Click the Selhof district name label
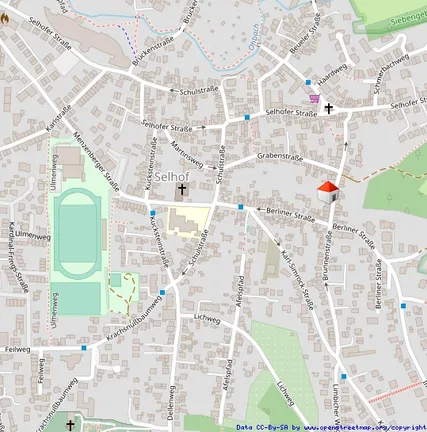427x432 pixels. click(172, 176)
